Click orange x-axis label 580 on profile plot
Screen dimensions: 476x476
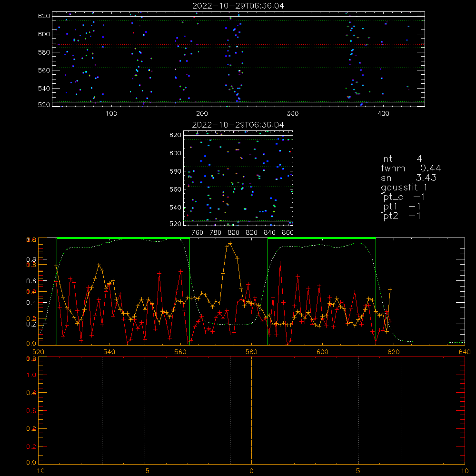pyautogui.click(x=251, y=352)
